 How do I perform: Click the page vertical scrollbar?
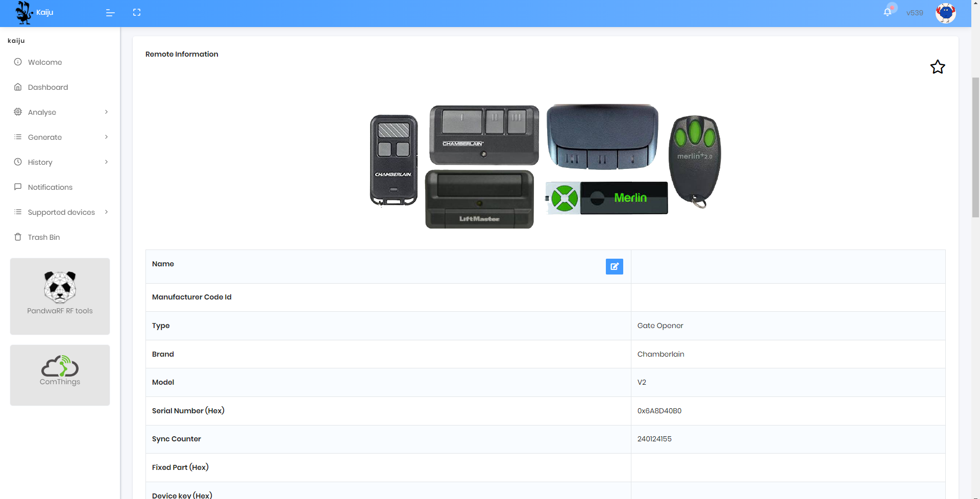pyautogui.click(x=975, y=148)
